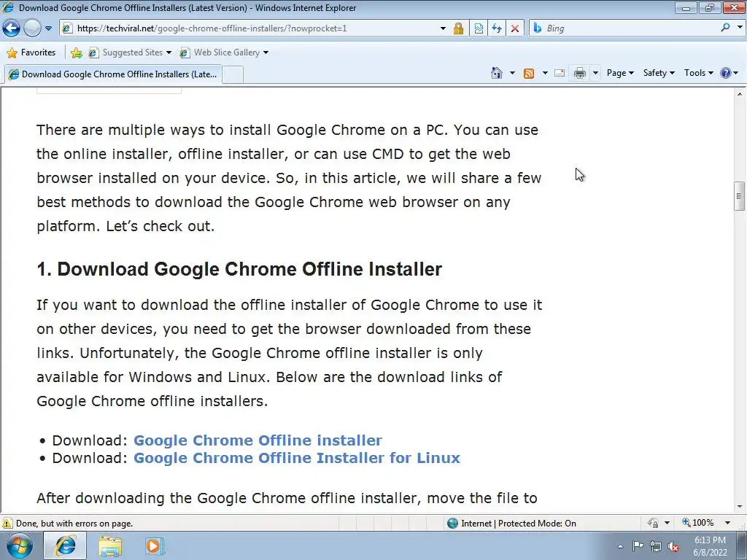The image size is (747, 560).
Task: Click the Print icon
Action: [x=579, y=73]
